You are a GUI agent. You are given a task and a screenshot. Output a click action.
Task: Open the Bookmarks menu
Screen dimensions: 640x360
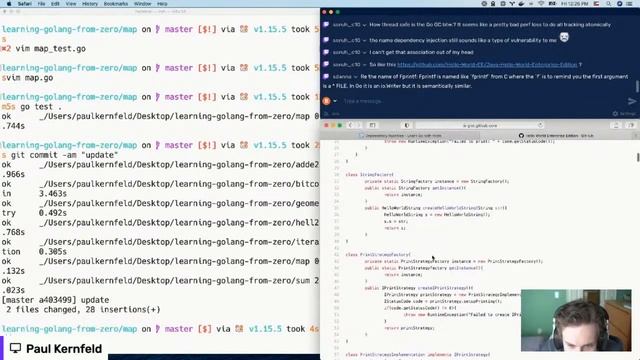point(116,4)
